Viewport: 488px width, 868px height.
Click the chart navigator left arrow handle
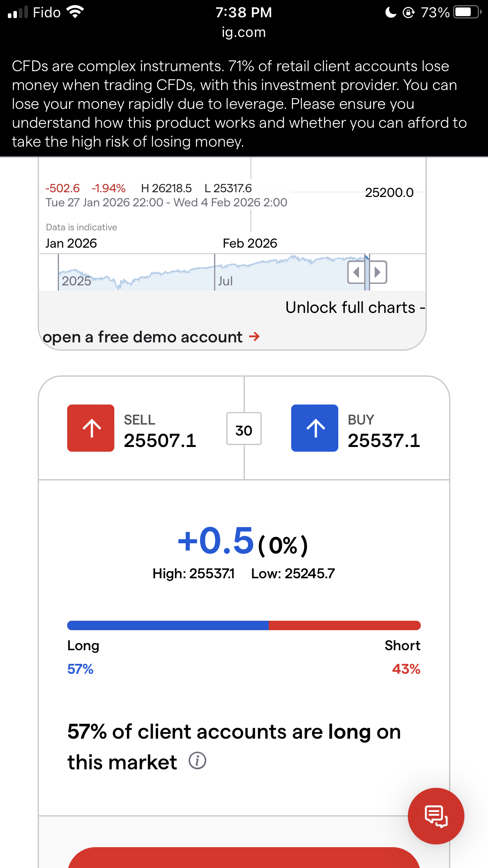coord(356,272)
